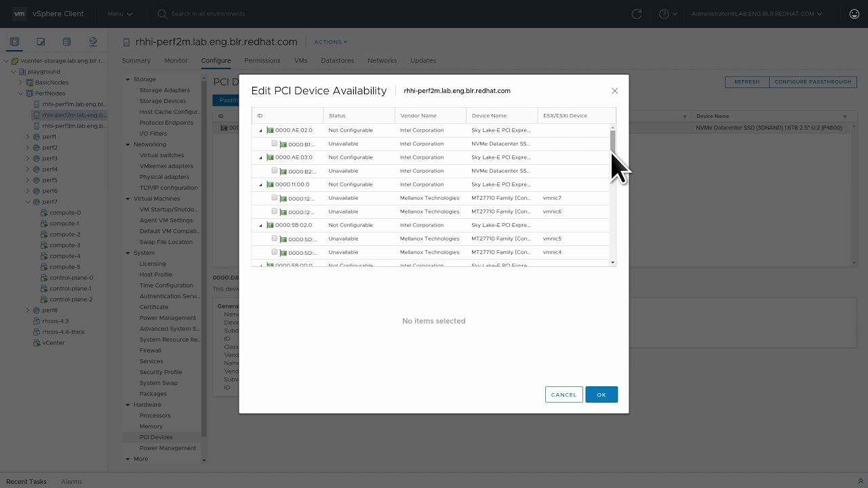Open the Administrator user account dropdown
Image resolution: width=868 pixels, height=488 pixels.
click(x=757, y=14)
